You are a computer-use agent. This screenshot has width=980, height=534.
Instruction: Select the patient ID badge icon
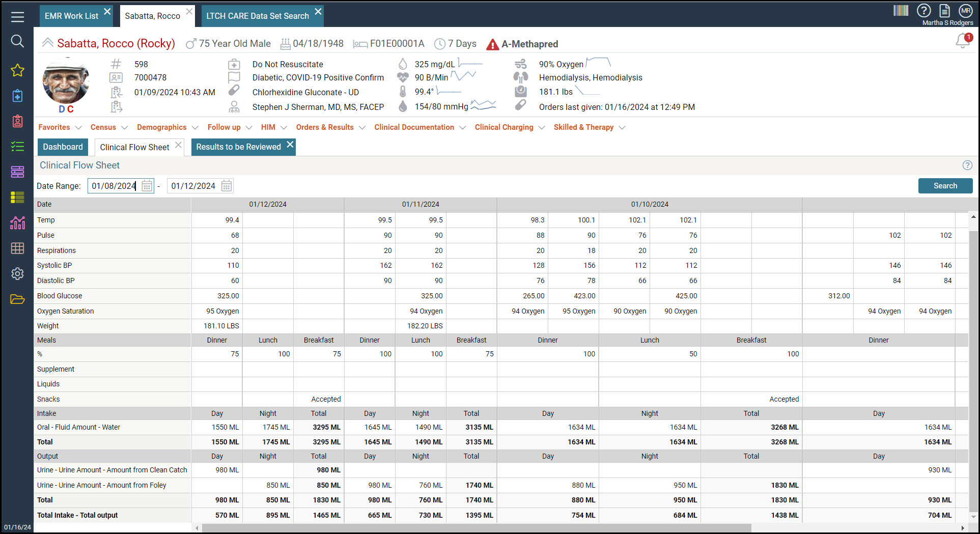[17, 121]
